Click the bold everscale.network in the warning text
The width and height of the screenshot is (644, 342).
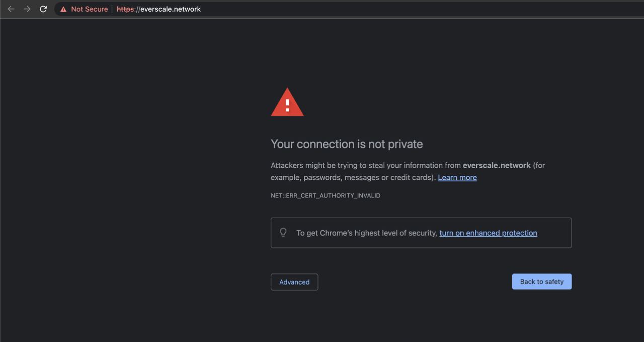click(497, 165)
